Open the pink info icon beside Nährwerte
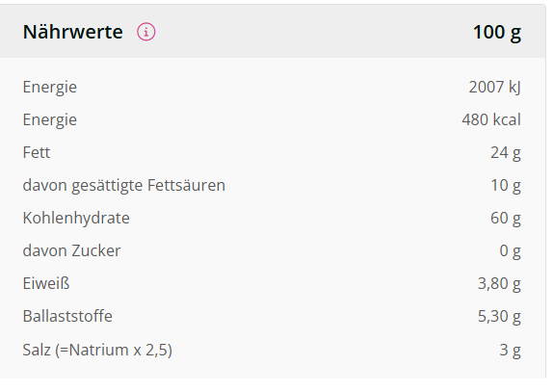Viewport: 553px width, 392px height. click(x=146, y=32)
